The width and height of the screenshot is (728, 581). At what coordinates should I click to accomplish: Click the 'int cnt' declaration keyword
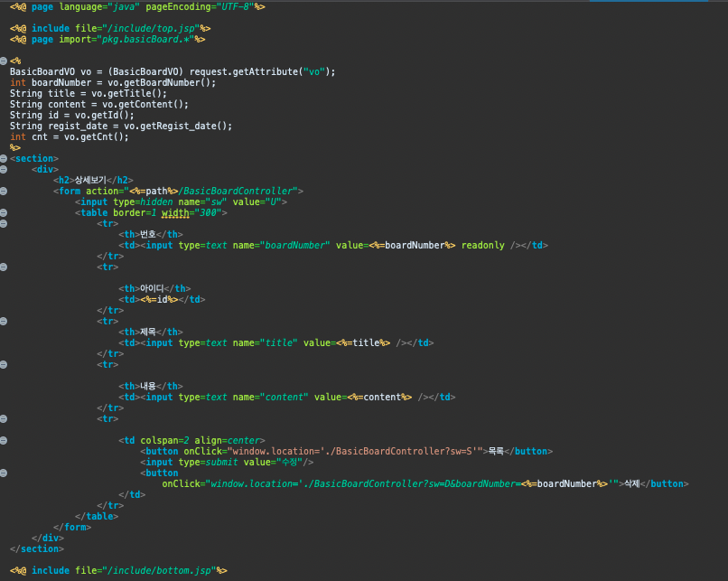click(18, 137)
